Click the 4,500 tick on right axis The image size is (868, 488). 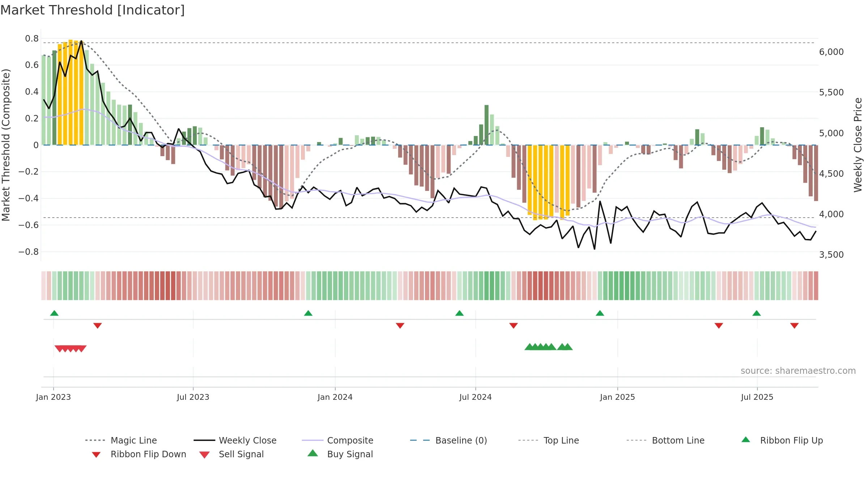(x=831, y=174)
